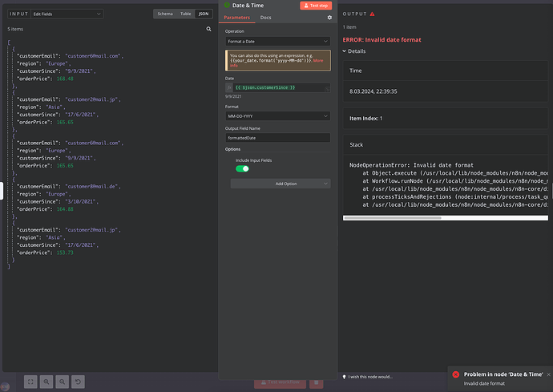Open node settings gear icon

coord(329,18)
